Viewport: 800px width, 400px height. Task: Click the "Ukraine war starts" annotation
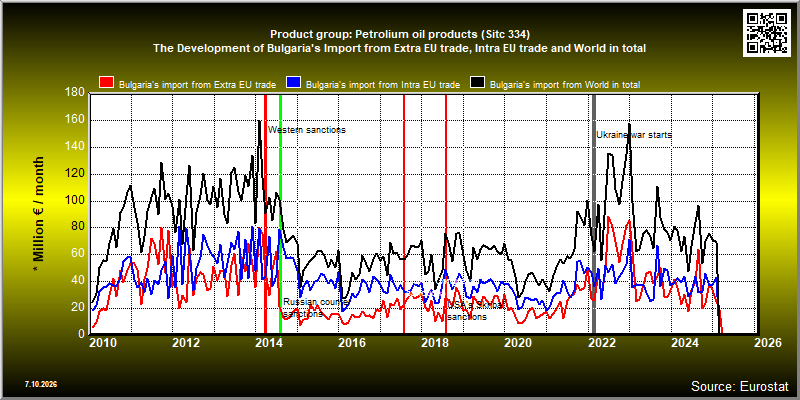(634, 135)
